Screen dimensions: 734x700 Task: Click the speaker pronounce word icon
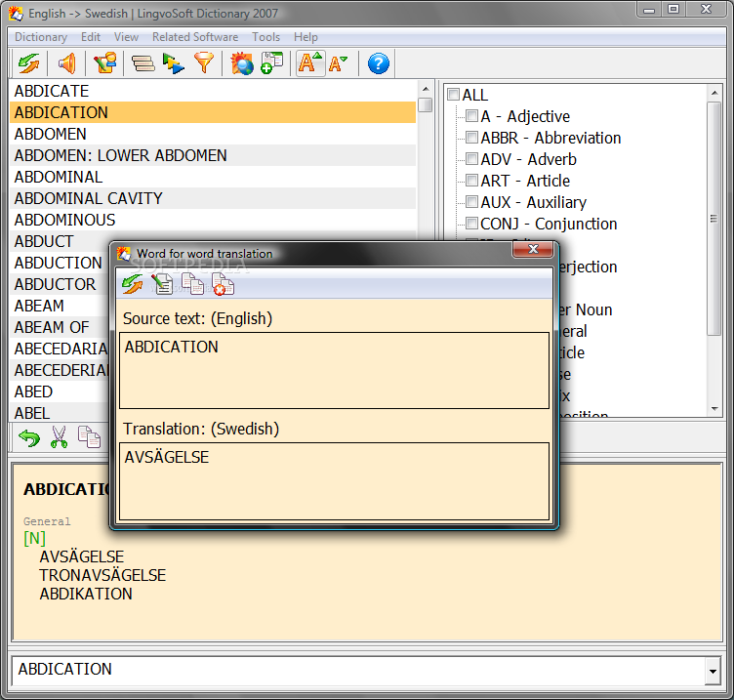(67, 63)
